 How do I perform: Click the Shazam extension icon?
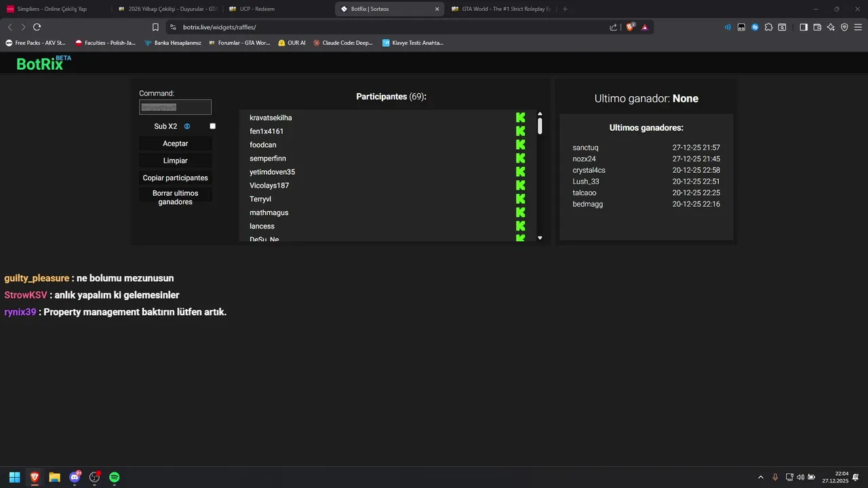click(755, 27)
